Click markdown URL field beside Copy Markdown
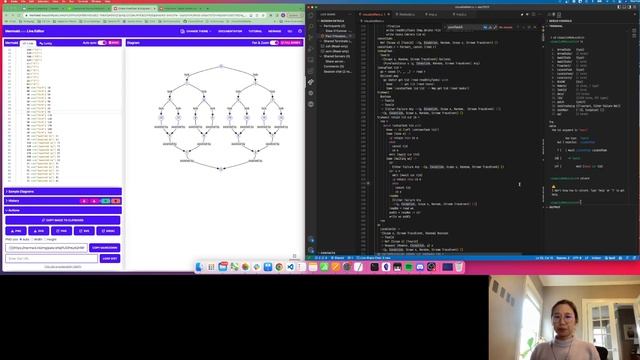Image resolution: width=640 pixels, height=360 pixels. [x=47, y=248]
